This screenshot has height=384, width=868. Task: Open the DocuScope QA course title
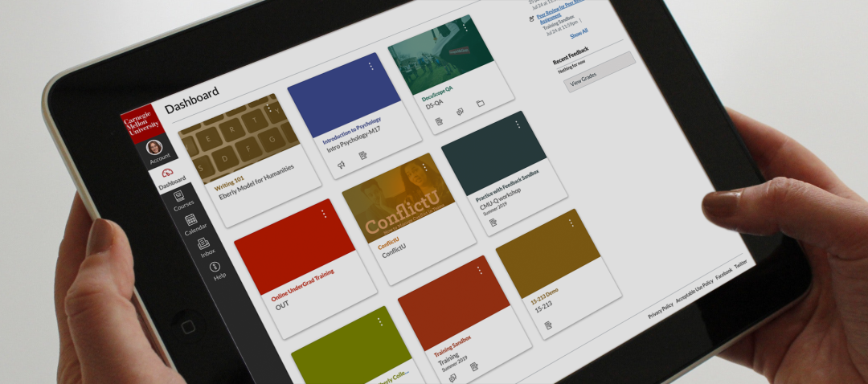coord(437,94)
